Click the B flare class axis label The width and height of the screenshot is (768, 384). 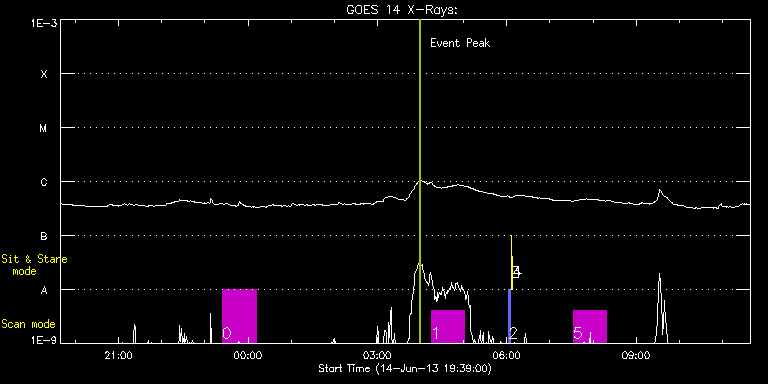tap(44, 236)
